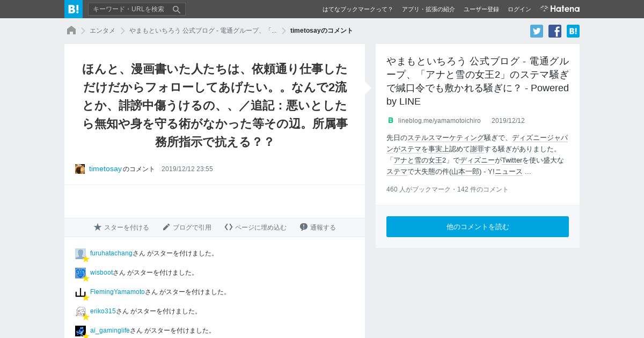Open timetosay user profile link

(106, 169)
